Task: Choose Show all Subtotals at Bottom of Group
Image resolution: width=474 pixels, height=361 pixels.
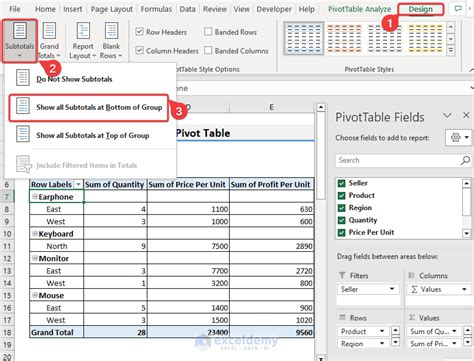Action: pos(89,107)
